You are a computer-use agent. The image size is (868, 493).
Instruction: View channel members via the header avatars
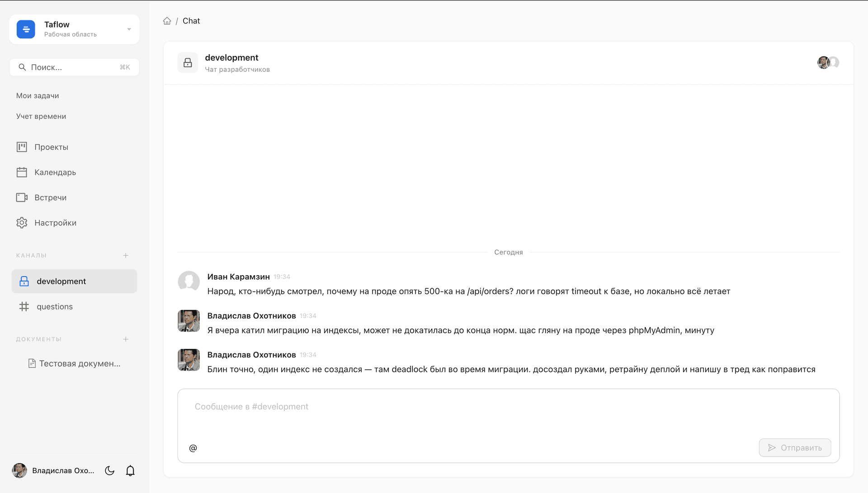[x=828, y=62]
